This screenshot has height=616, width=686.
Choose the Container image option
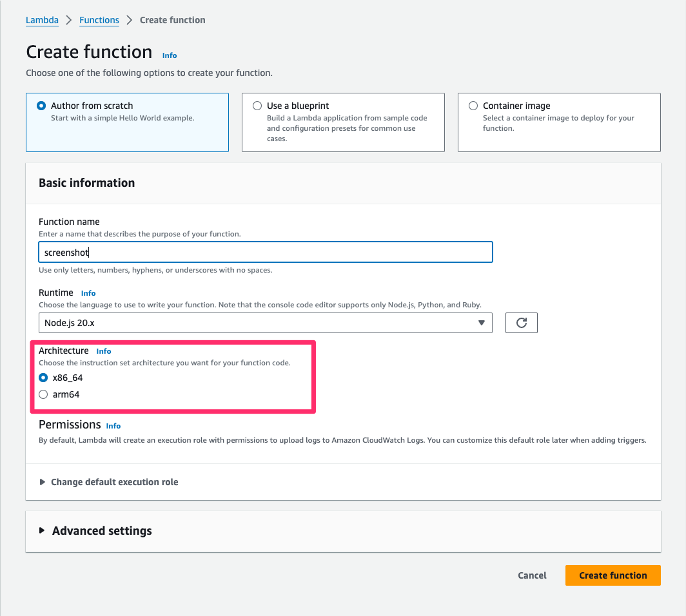click(473, 106)
